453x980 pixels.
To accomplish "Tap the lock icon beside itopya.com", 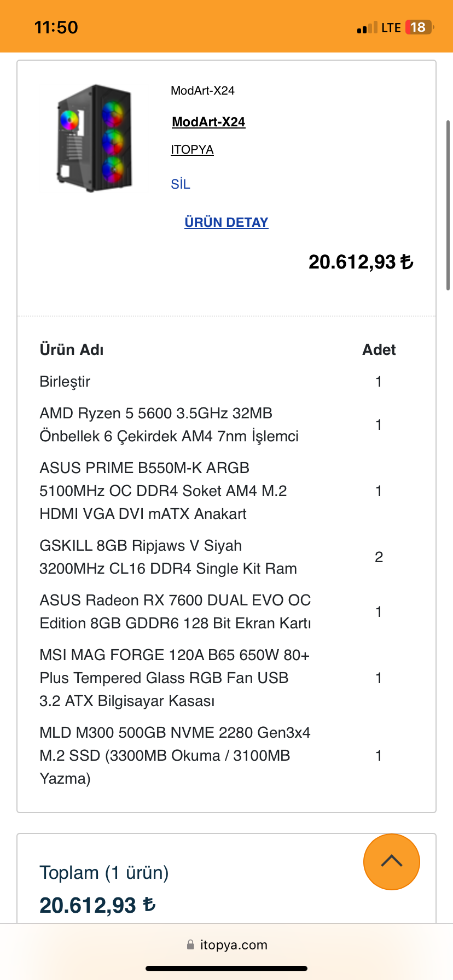I will click(190, 944).
